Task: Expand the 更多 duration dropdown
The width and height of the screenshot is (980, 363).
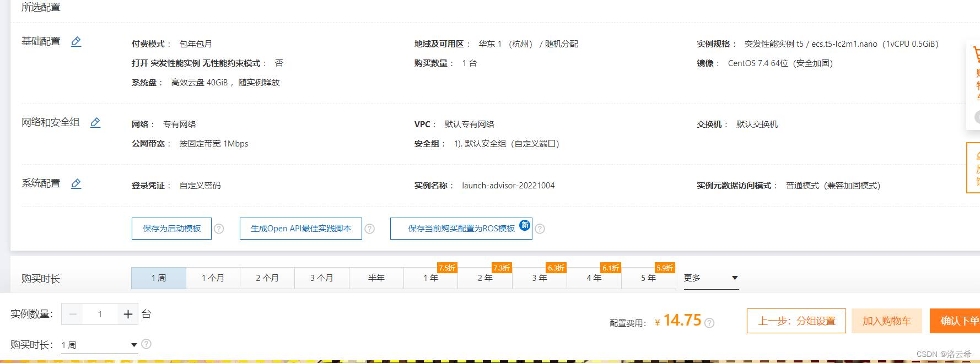Action: coord(710,278)
